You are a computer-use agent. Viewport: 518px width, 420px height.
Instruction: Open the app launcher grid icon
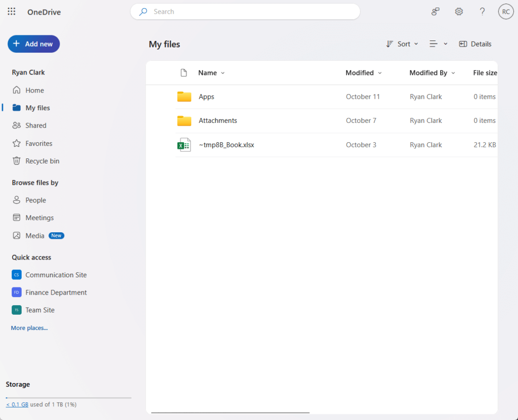pyautogui.click(x=12, y=12)
